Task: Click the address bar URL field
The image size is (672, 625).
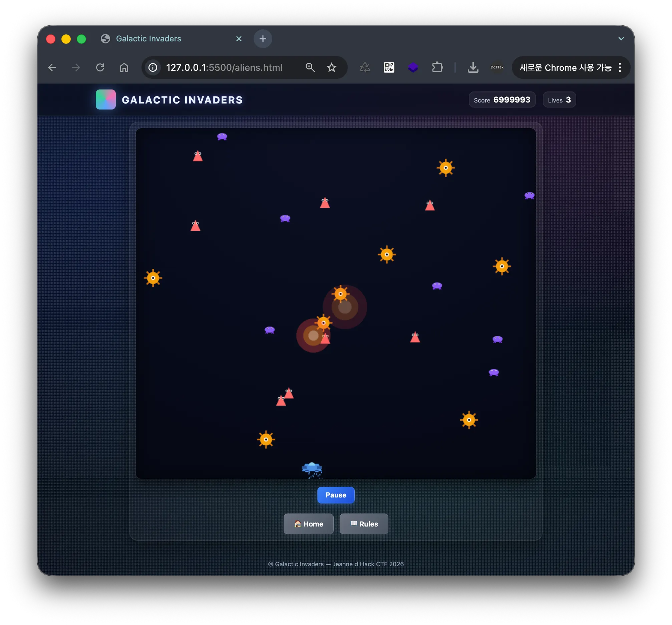Action: click(x=224, y=68)
